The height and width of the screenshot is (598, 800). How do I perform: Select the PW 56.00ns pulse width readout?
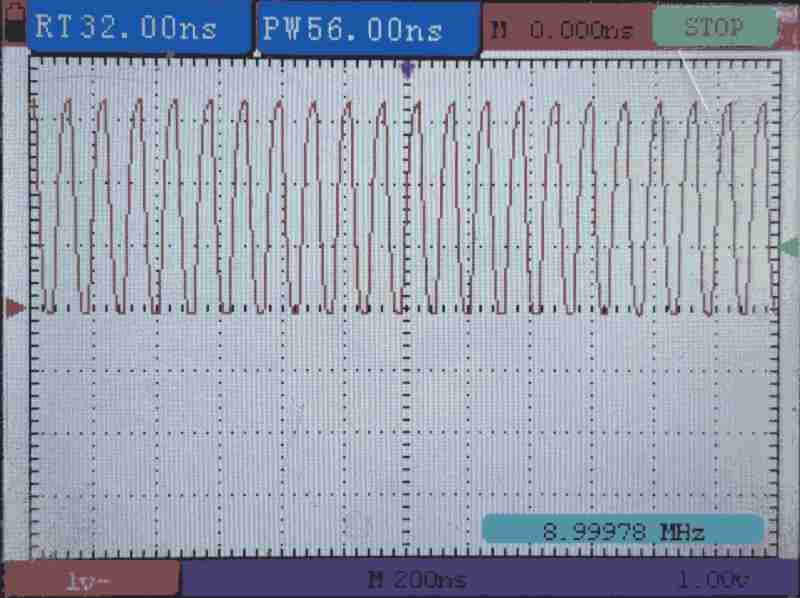click(368, 30)
